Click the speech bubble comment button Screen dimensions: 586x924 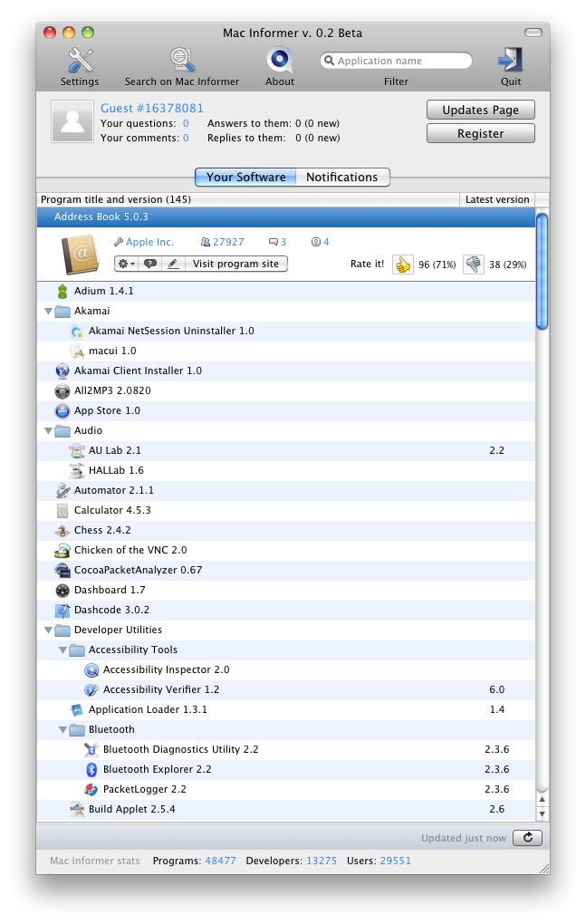(150, 264)
